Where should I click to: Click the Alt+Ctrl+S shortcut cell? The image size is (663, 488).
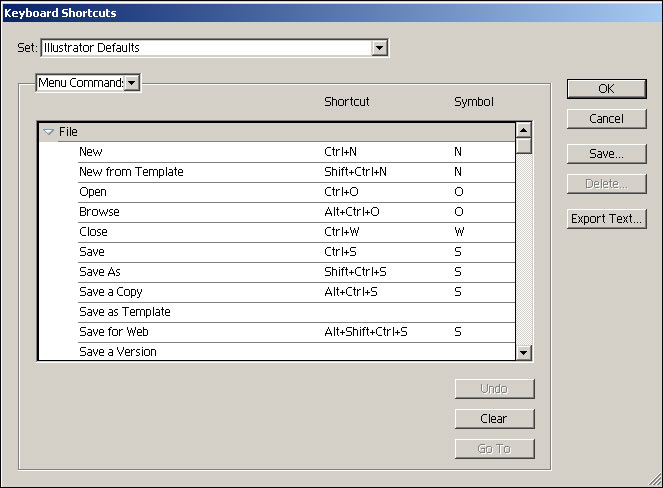(x=351, y=292)
